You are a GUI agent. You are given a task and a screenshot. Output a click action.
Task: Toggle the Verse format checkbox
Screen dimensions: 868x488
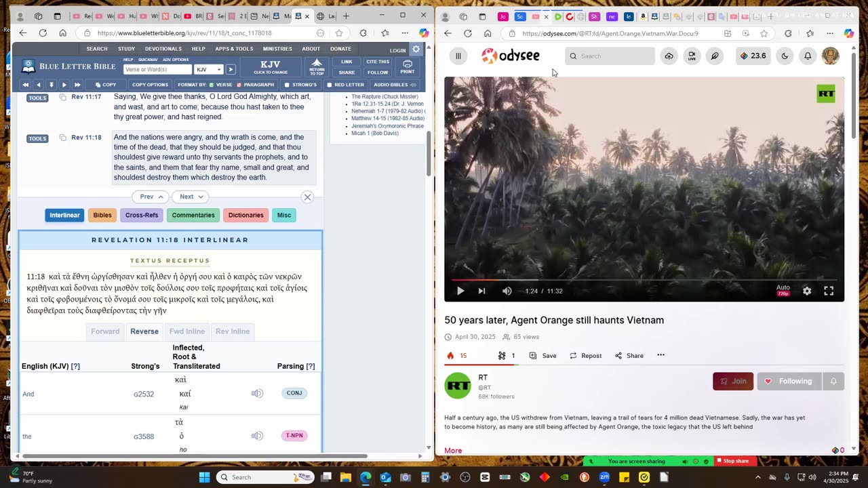pos(211,85)
